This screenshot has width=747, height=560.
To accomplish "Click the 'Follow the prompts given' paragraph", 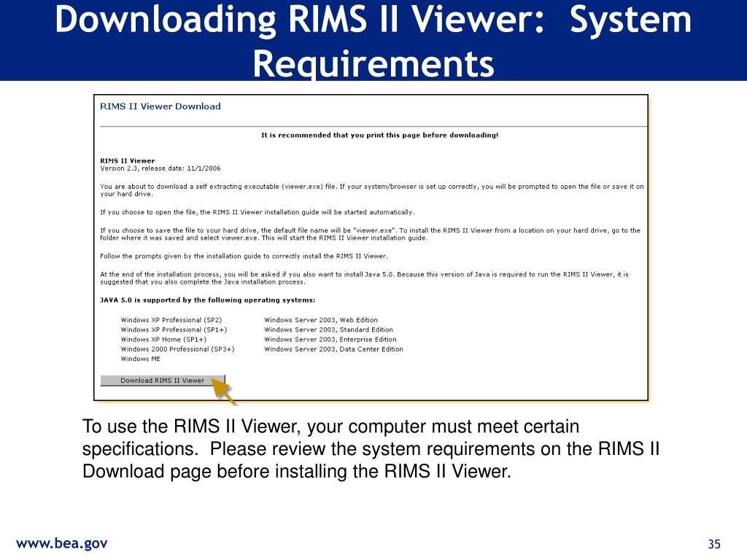I will click(244, 256).
